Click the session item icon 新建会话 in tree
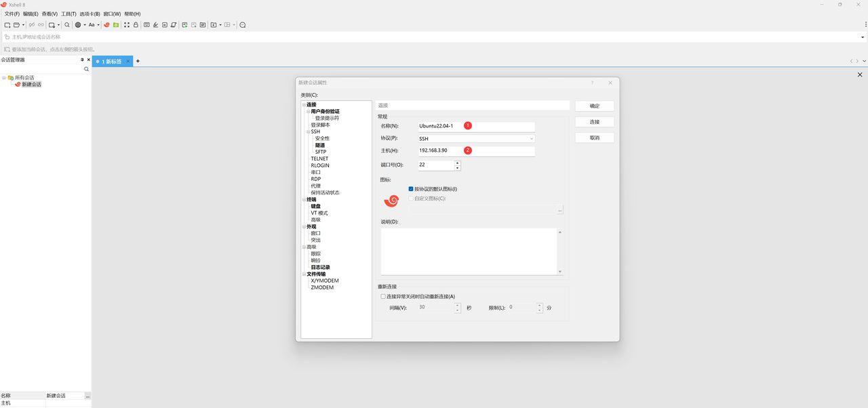868x408 pixels. pos(18,85)
